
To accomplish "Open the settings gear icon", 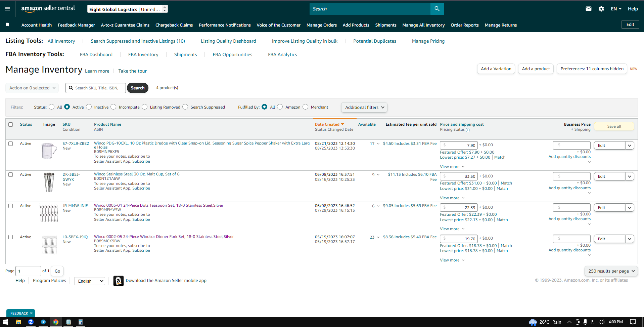I will (601, 9).
